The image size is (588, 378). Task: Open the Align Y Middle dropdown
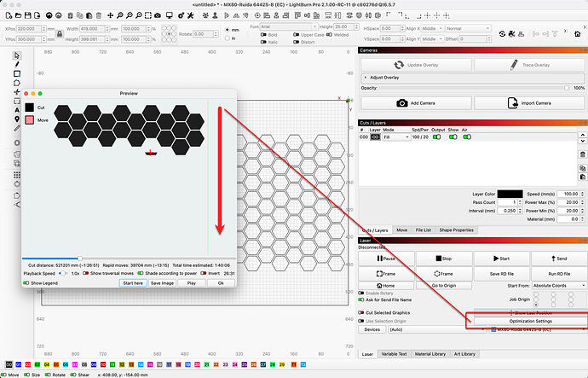point(433,38)
